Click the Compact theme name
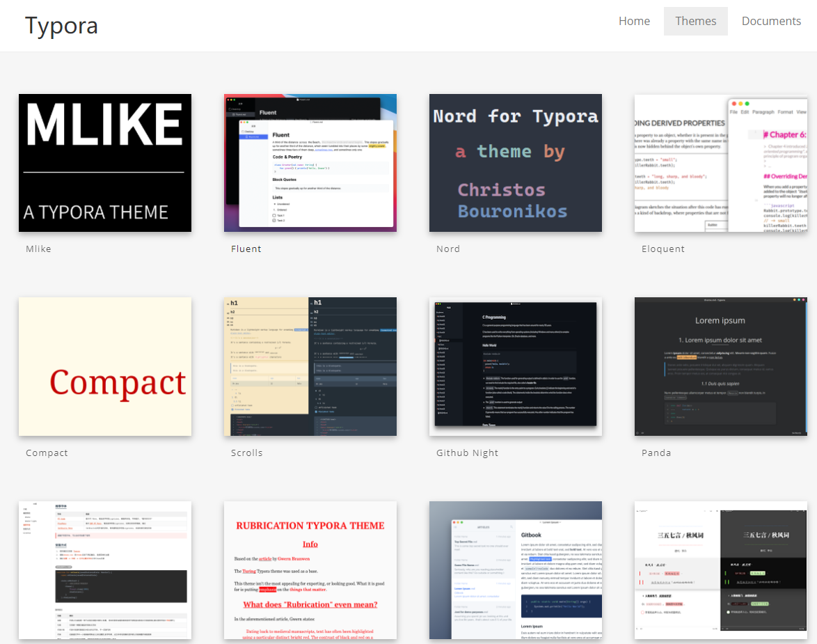817x644 pixels. point(47,453)
